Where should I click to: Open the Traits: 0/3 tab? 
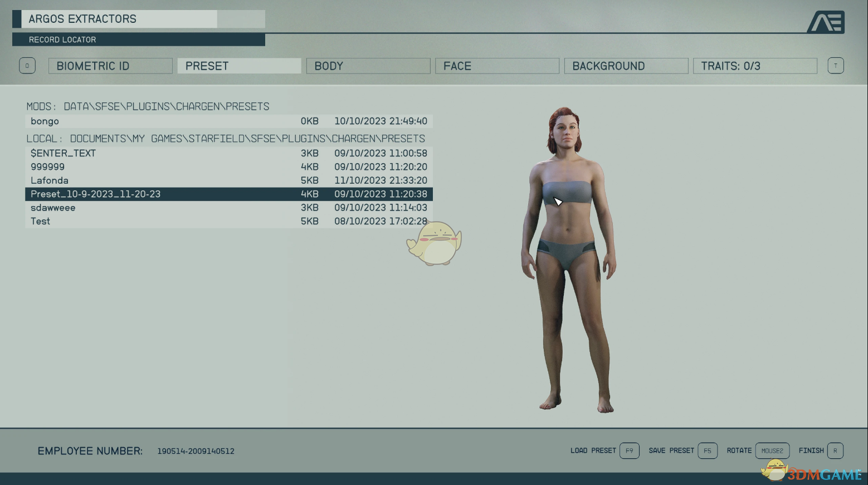(x=755, y=66)
